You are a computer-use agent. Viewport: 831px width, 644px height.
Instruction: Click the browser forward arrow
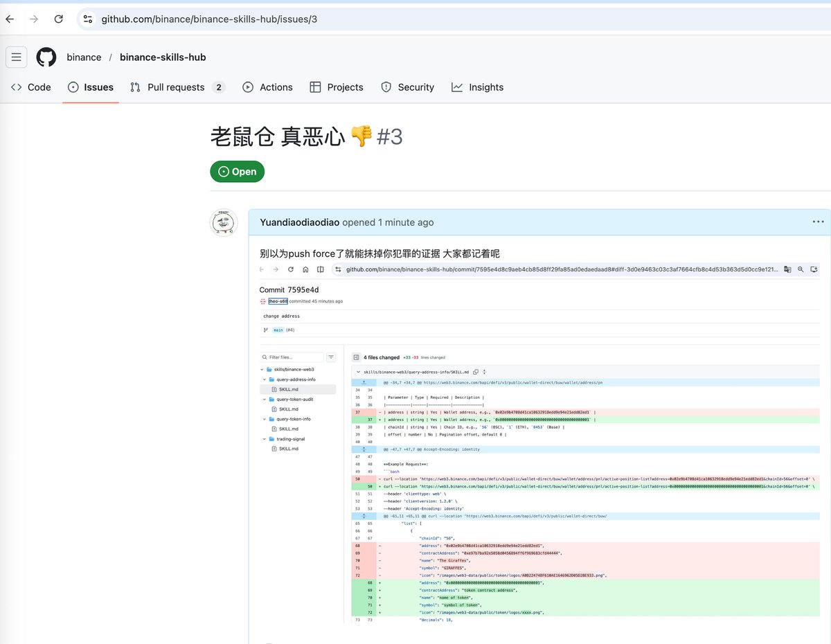[34, 19]
